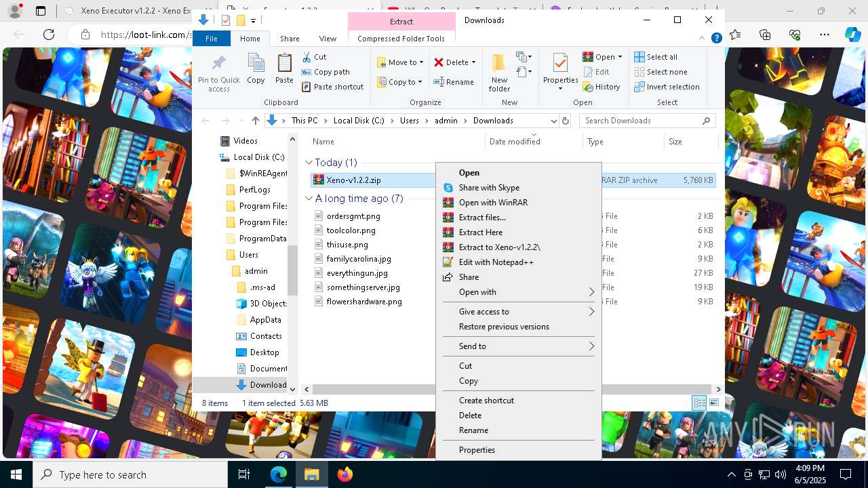
Task: Click History in the Open group
Action: click(601, 87)
